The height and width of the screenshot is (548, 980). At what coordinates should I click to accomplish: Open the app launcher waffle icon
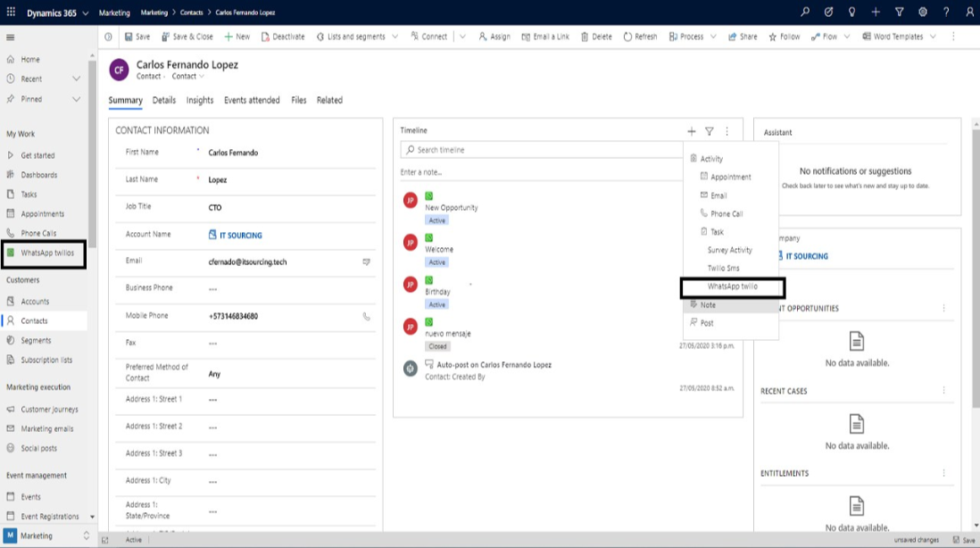[x=11, y=12]
